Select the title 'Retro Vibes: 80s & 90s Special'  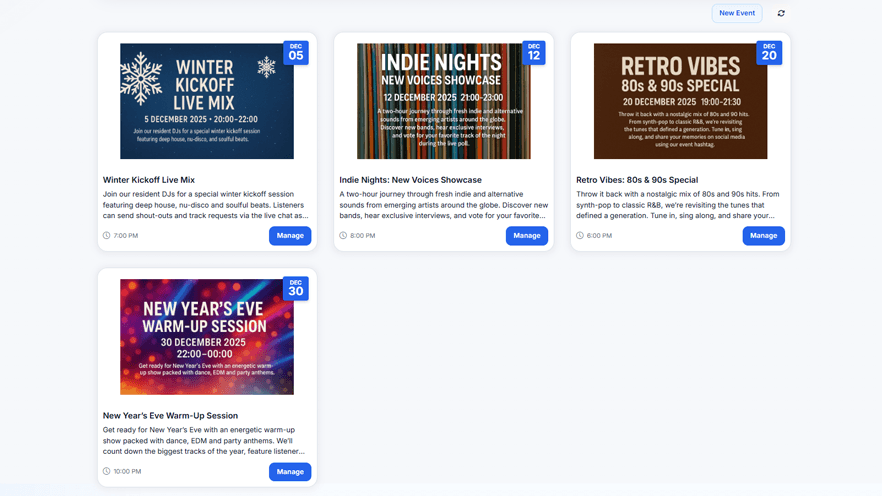[637, 180]
